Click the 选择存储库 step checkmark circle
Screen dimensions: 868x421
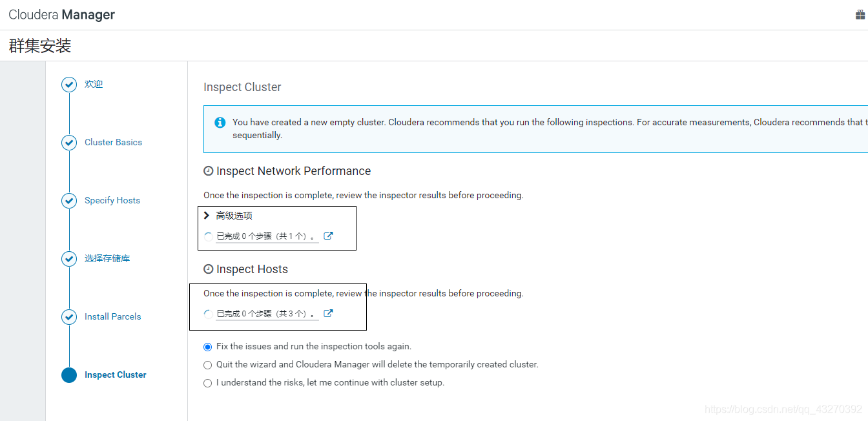[x=69, y=259]
